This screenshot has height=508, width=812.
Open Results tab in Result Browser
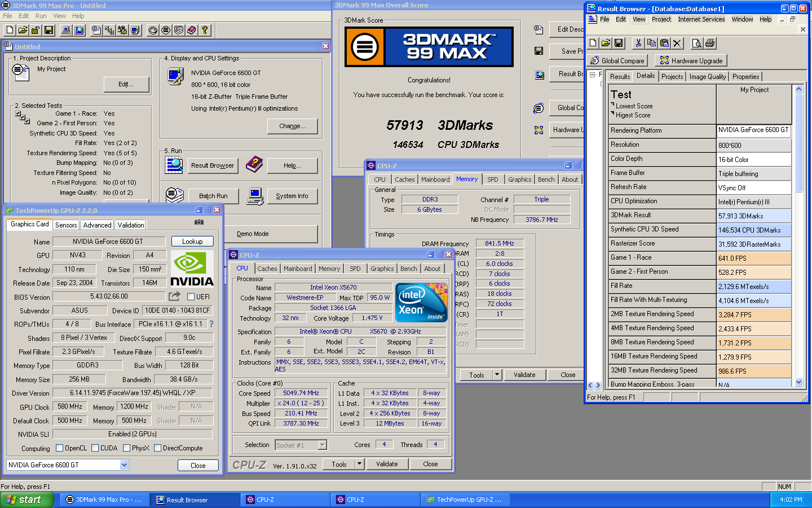coord(620,77)
